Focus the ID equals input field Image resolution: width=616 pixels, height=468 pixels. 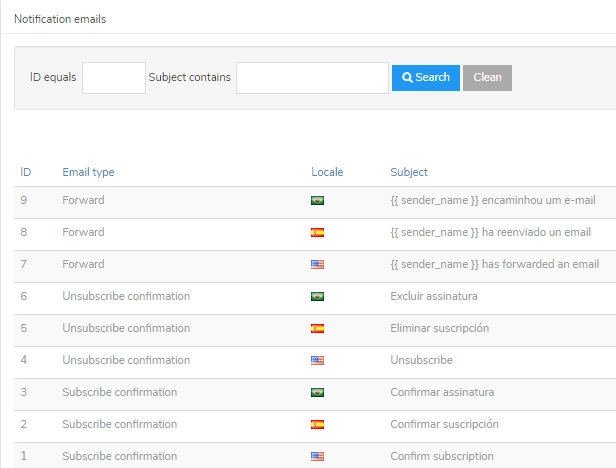click(114, 78)
